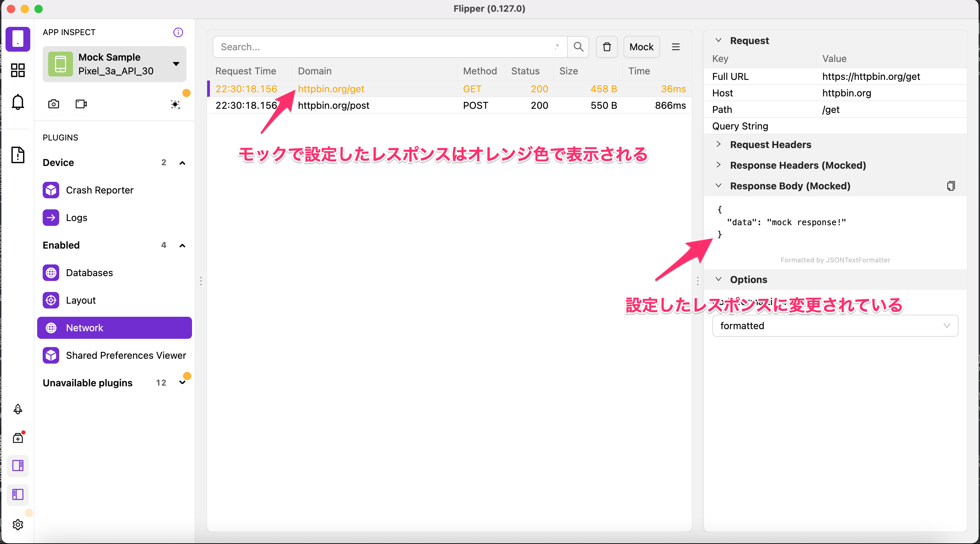Open settings gear at bottom left

click(x=18, y=525)
